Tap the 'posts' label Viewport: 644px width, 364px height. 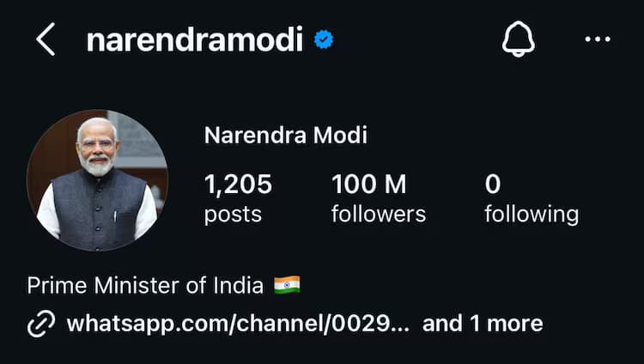[233, 214]
